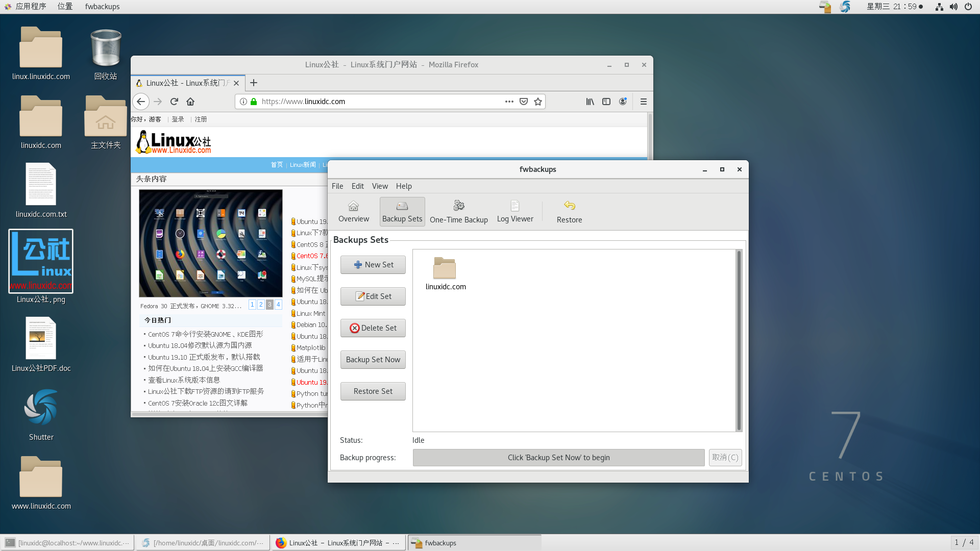This screenshot has width=980, height=551.
Task: Select the Backup Sets icon
Action: tap(402, 211)
